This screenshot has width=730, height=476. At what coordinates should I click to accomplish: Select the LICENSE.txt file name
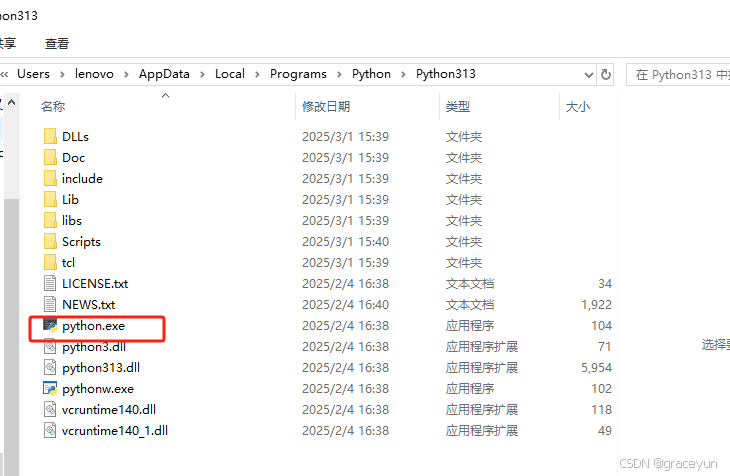95,283
